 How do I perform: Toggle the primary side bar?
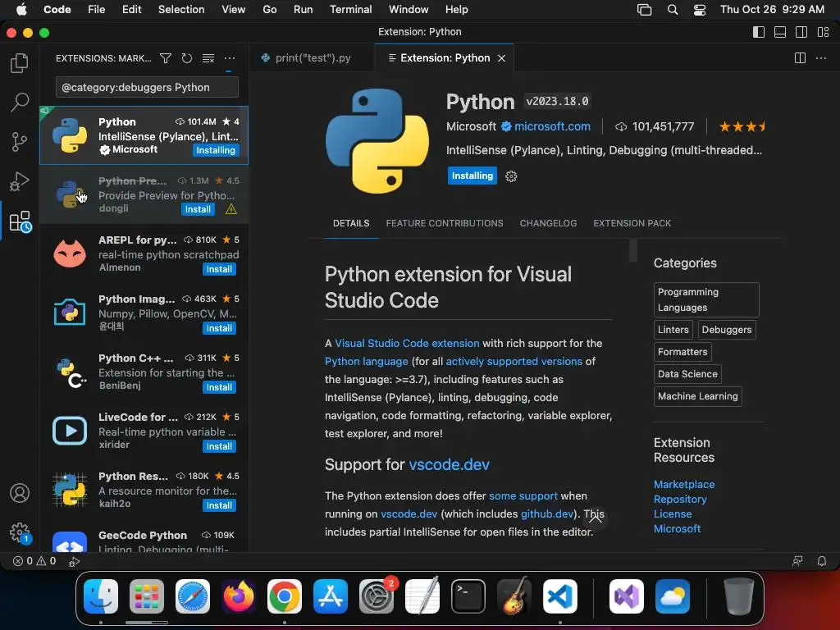(x=759, y=32)
